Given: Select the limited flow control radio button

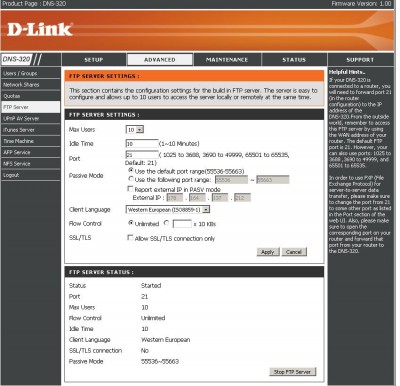Looking at the screenshot, I should coord(166,223).
